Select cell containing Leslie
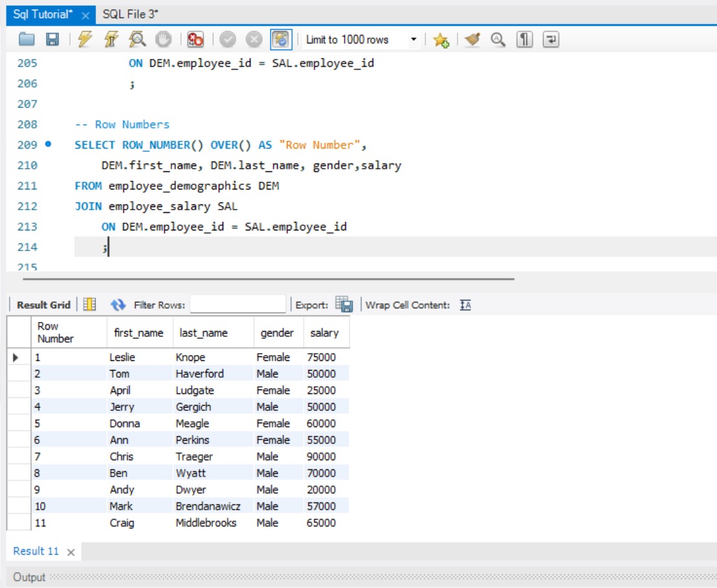Viewport: 717px width, 588px height. coord(140,357)
